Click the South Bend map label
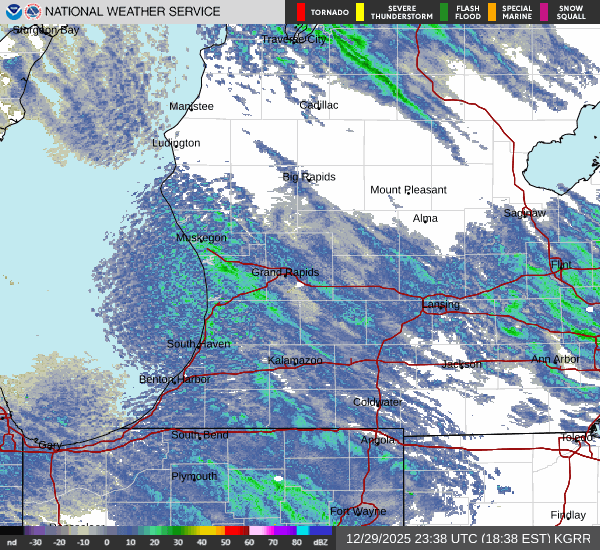This screenshot has height=550, width=600. pyautogui.click(x=200, y=435)
